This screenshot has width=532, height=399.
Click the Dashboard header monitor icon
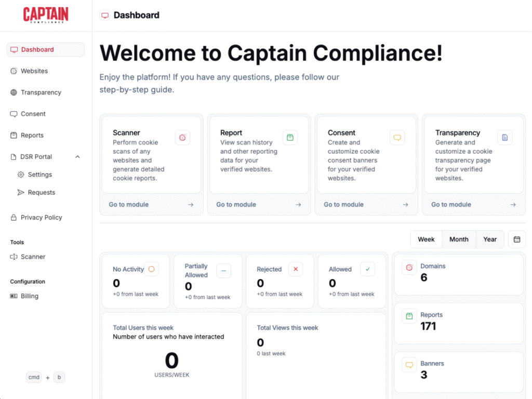coord(105,15)
